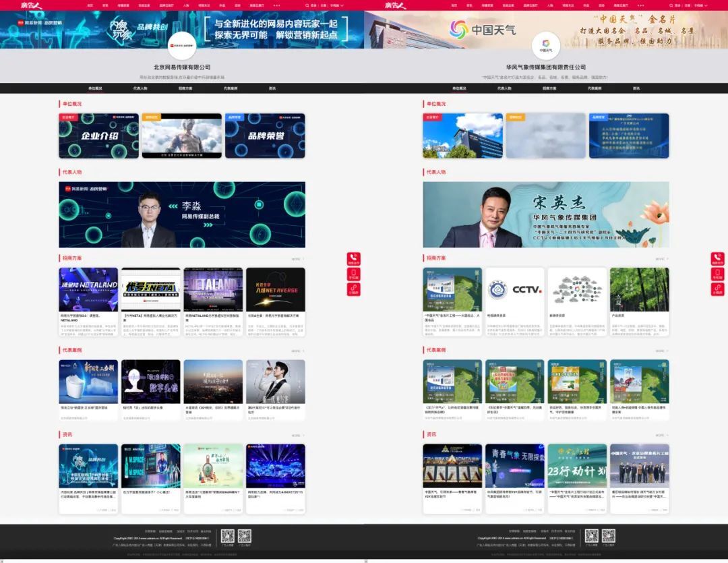The width and height of the screenshot is (728, 563).
Task: Open the three-dots more menu on China Weather page
Action: point(641,5)
